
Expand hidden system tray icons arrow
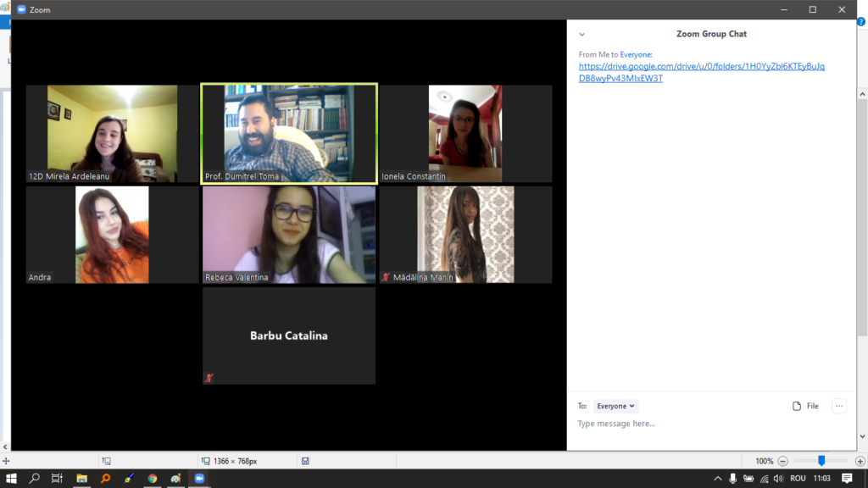click(718, 479)
